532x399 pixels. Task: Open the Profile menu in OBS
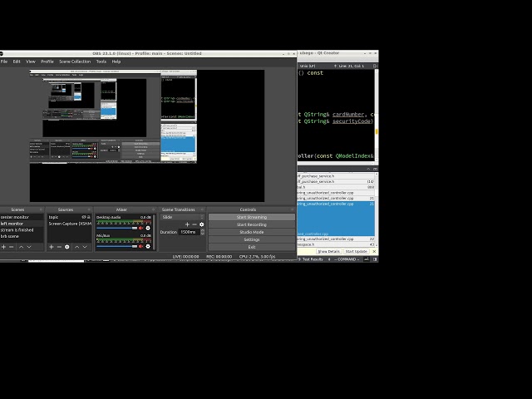47,62
